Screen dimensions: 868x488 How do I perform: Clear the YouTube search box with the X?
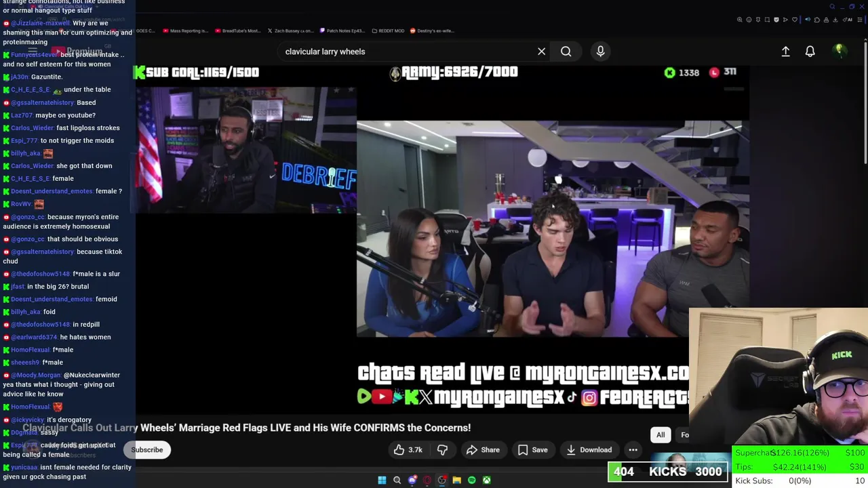click(x=541, y=52)
